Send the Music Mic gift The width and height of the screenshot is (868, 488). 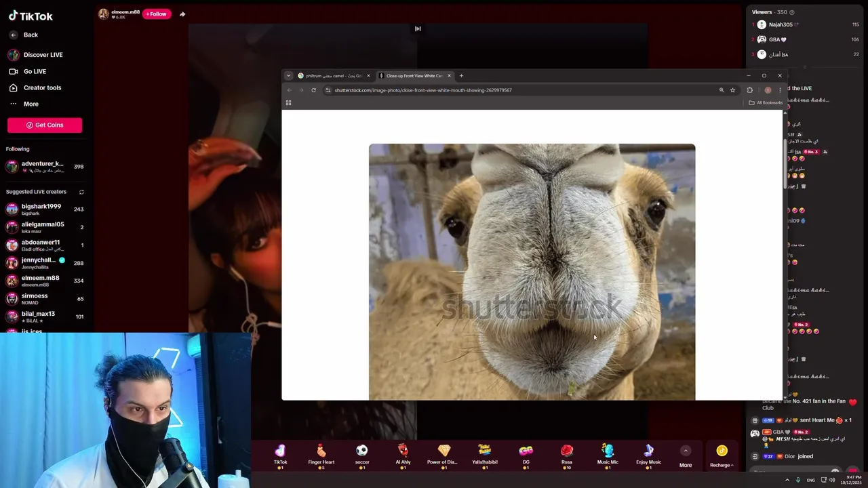(608, 455)
